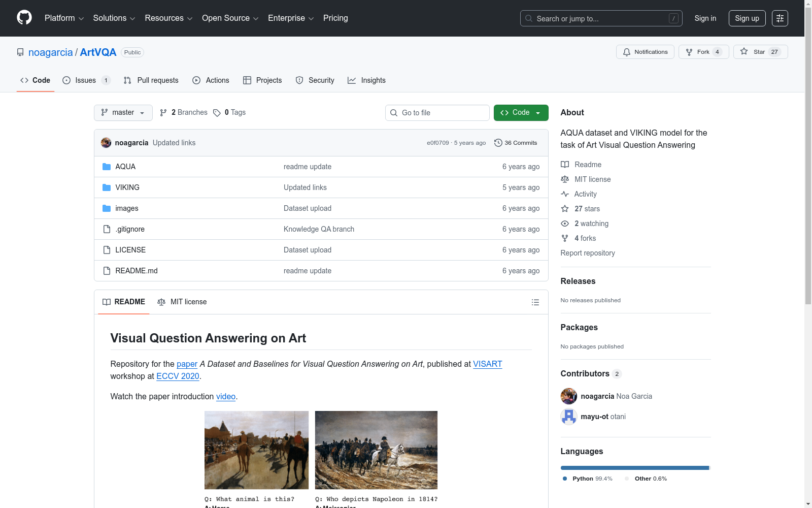Go to GitHub homepage via Octocat logo

24,18
